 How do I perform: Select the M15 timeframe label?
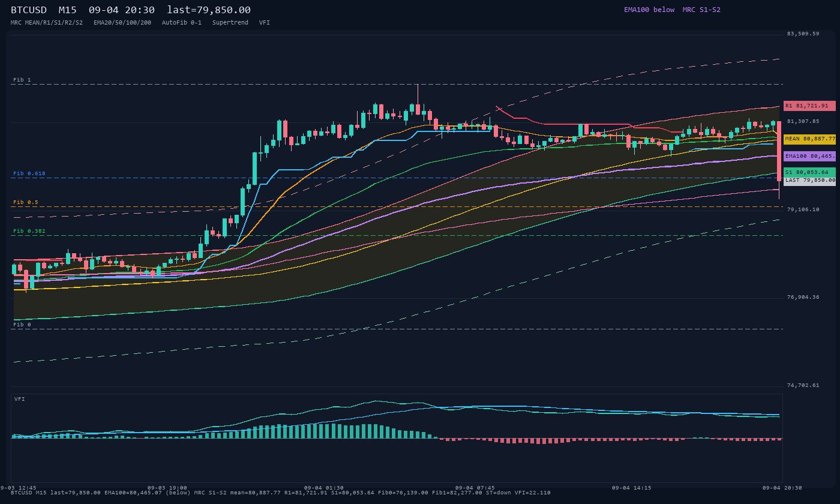pos(67,10)
